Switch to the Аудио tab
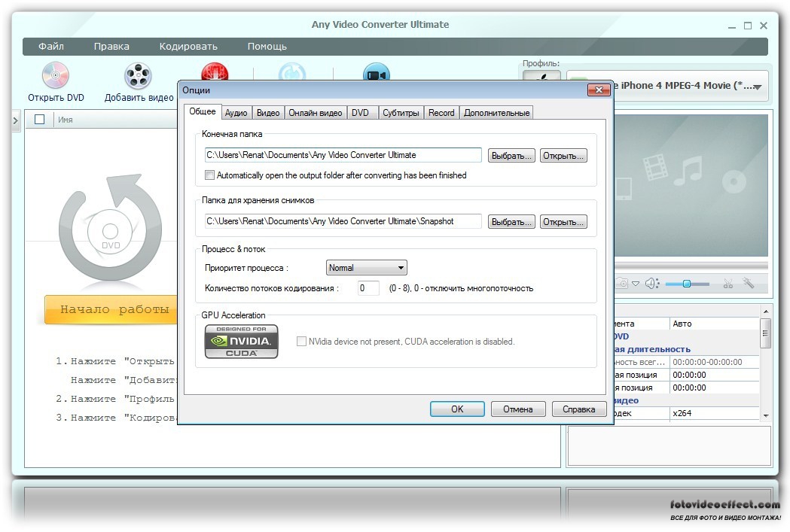Image resolution: width=790 pixels, height=532 pixels. coord(236,113)
